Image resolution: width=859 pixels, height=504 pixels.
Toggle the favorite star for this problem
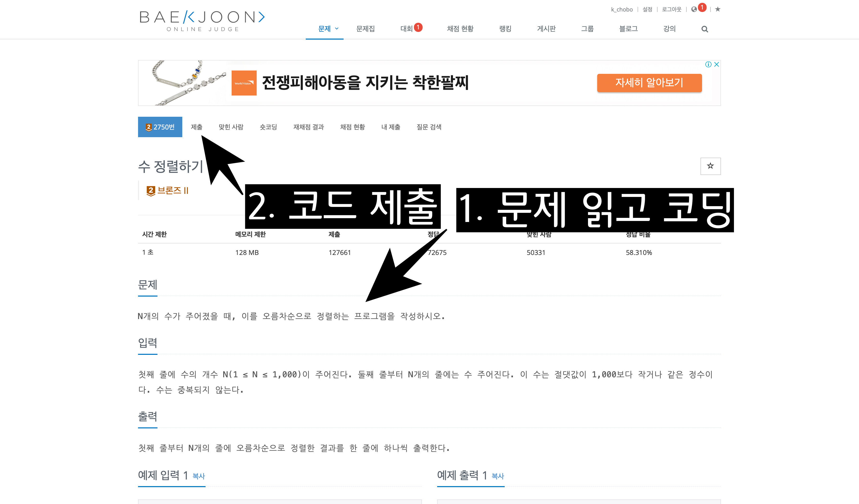click(x=710, y=166)
